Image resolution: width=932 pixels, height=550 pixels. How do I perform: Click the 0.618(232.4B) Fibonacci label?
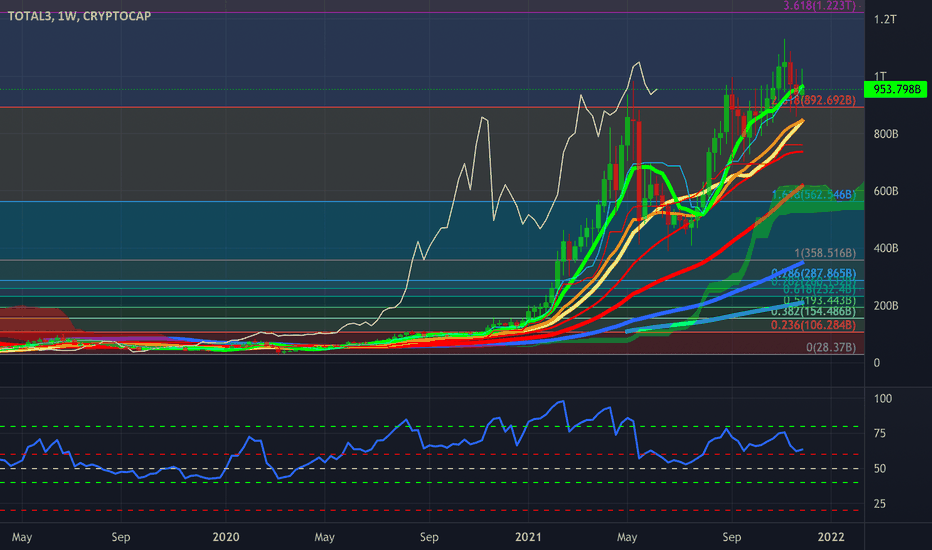point(819,288)
